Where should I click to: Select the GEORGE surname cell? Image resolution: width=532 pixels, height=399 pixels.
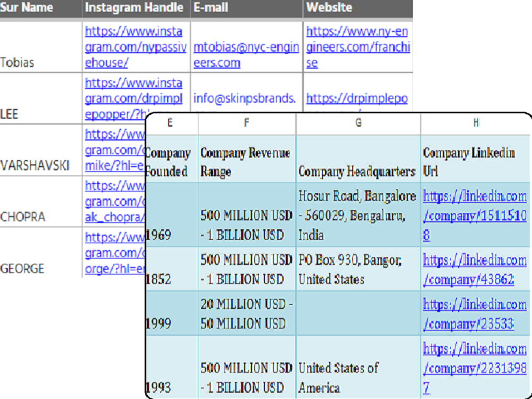click(x=41, y=253)
